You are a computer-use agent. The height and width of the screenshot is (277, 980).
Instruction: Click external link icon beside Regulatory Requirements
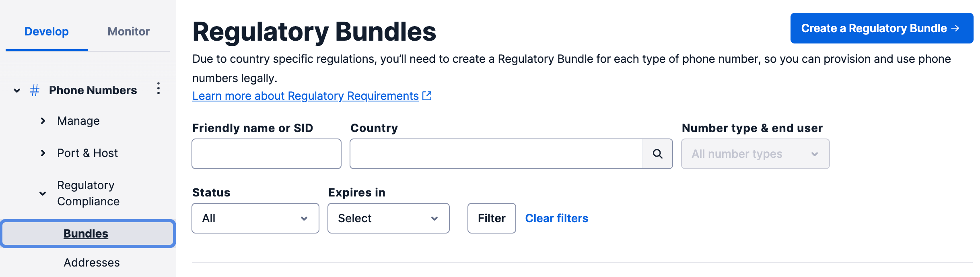427,96
